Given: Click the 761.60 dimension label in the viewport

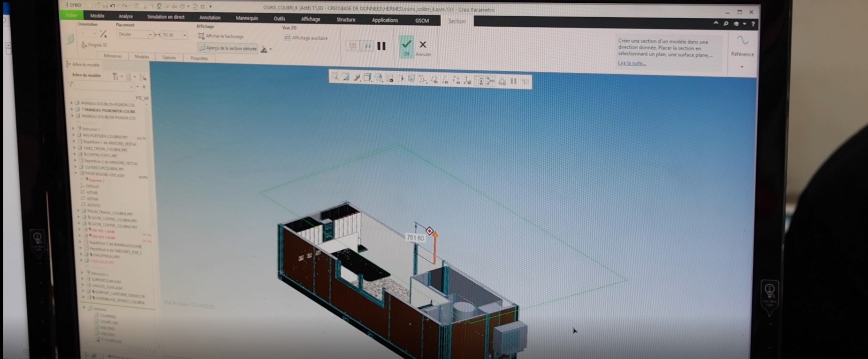Looking at the screenshot, I should [x=415, y=238].
